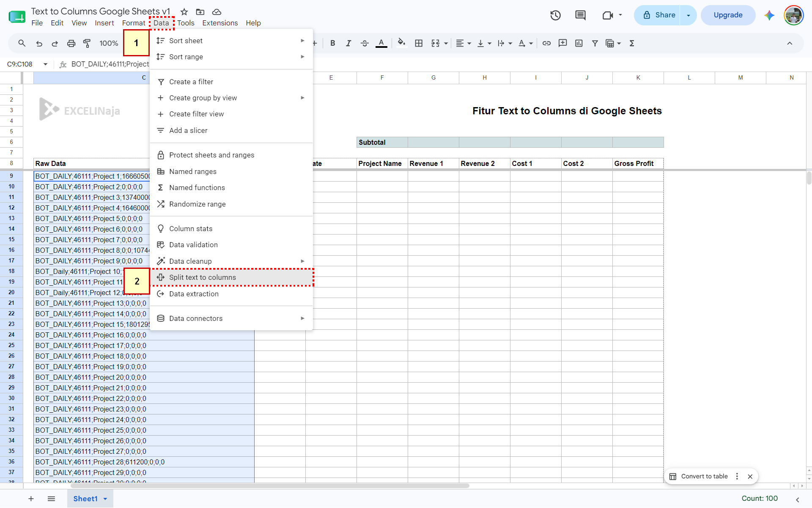This screenshot has height=508, width=812.
Task: Click Convert to table button
Action: pyautogui.click(x=699, y=476)
